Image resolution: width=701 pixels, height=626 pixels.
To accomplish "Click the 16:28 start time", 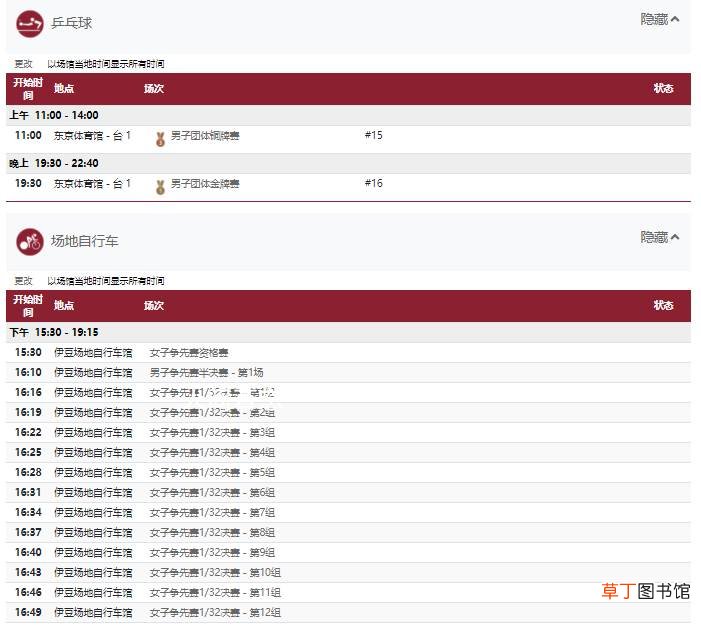I will (x=28, y=472).
